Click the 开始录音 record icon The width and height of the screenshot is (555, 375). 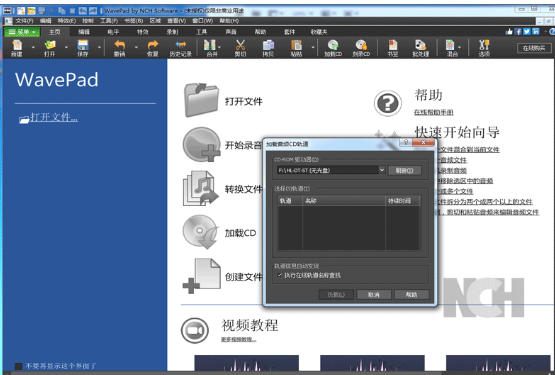click(x=202, y=144)
